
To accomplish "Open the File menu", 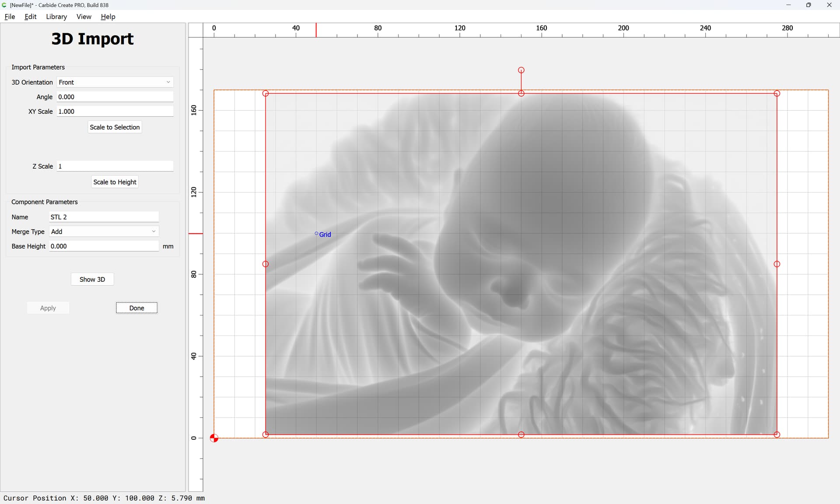I will [10, 17].
